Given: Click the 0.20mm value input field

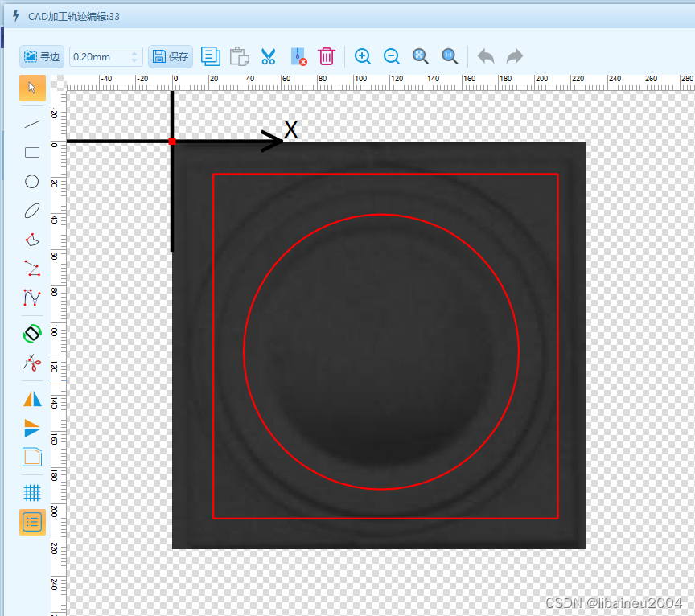Looking at the screenshot, I should click(98, 56).
